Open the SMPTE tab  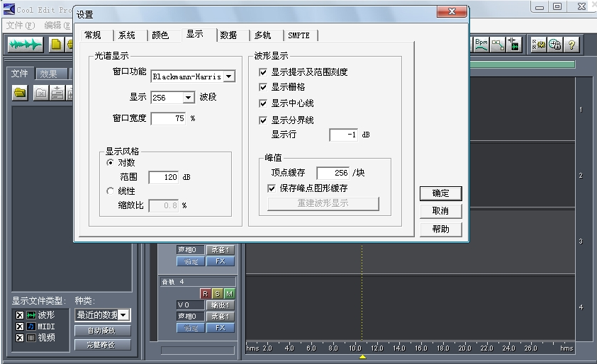coord(299,35)
